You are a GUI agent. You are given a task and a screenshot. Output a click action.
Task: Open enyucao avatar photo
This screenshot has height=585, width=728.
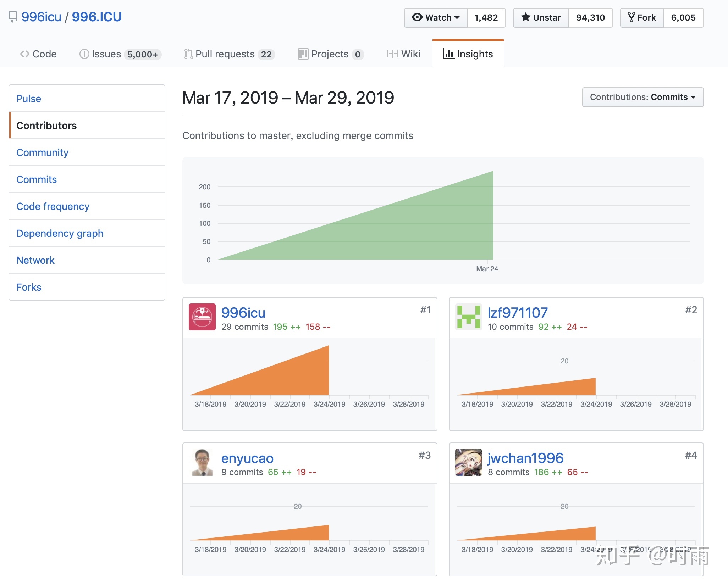[x=202, y=462]
